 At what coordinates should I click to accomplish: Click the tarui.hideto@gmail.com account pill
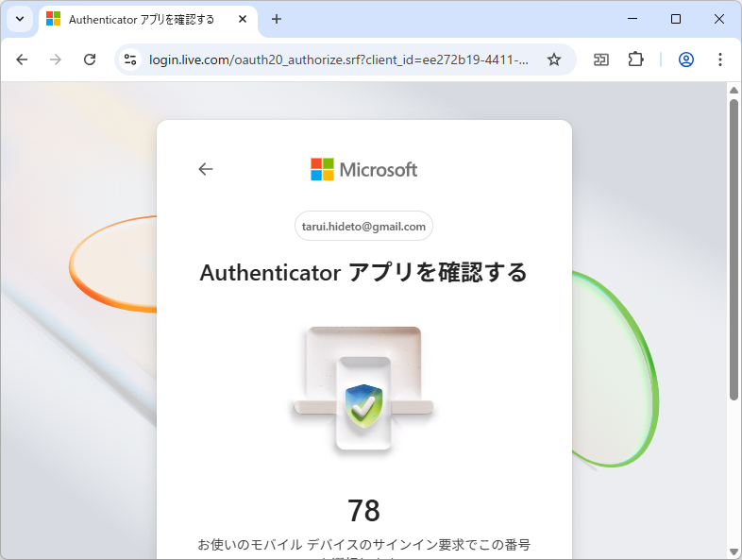[x=363, y=226]
